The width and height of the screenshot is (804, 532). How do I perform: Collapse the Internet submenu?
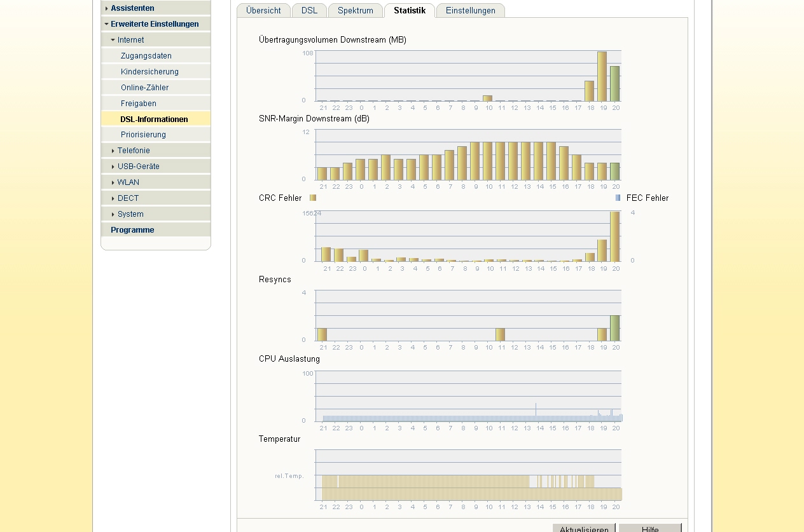[130, 40]
